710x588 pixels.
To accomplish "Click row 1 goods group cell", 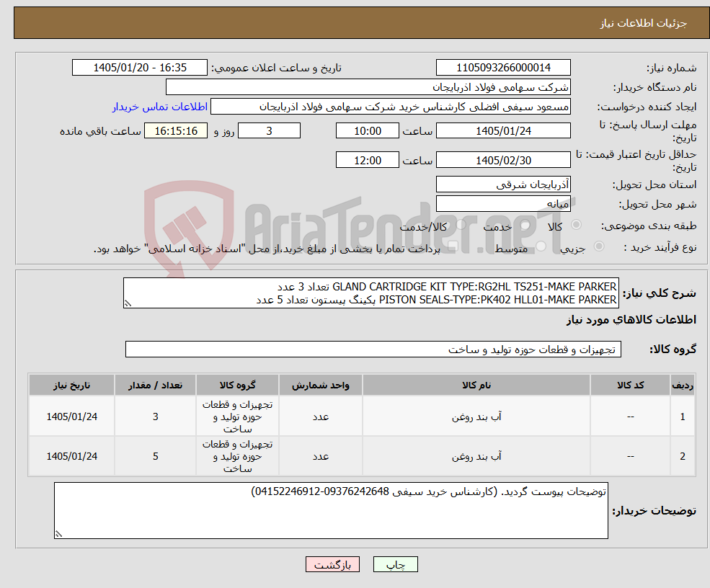I will coord(237,416).
